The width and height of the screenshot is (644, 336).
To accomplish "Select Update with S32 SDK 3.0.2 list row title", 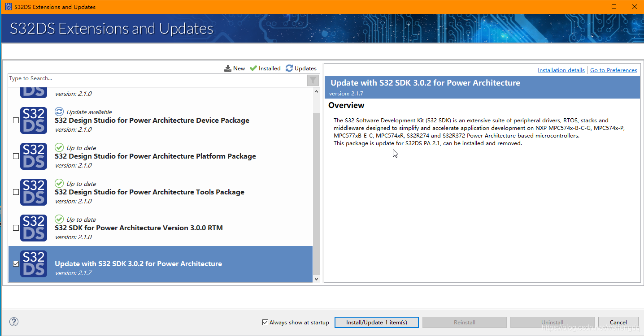I will tap(138, 264).
